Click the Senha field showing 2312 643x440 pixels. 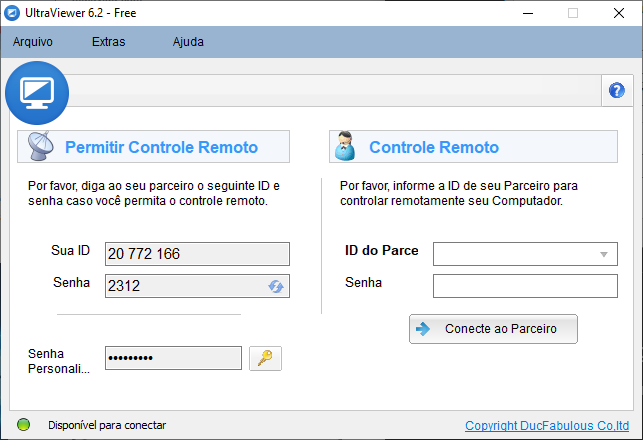183,286
